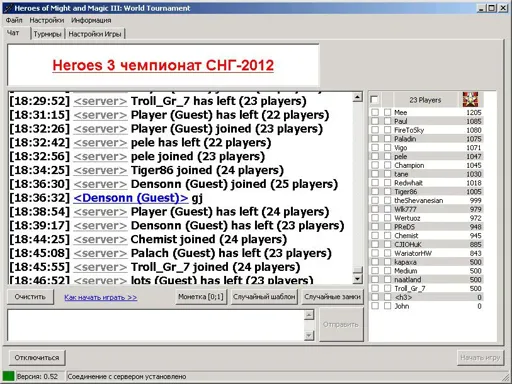Click the Соединение с сервером установлено status text

point(127,376)
